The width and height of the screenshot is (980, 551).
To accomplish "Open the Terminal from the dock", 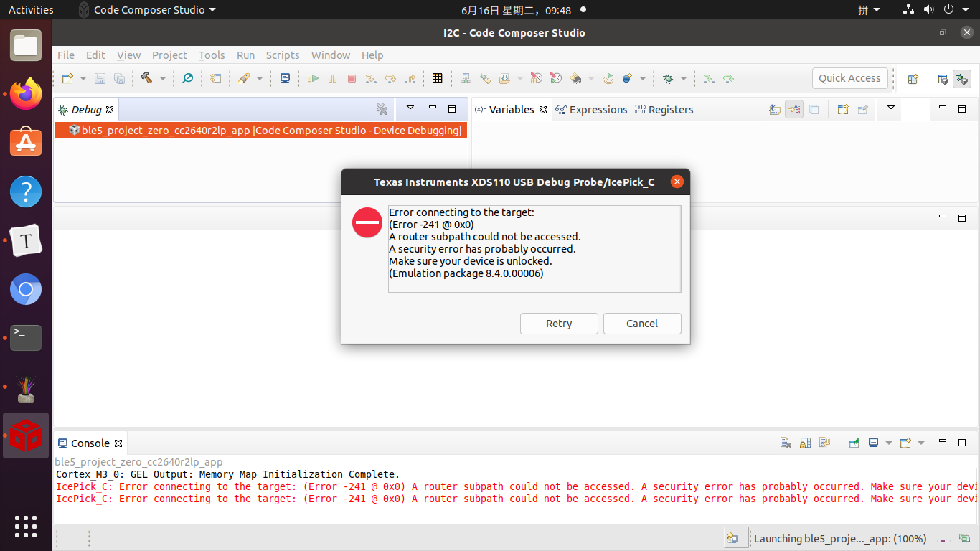I will tap(26, 337).
